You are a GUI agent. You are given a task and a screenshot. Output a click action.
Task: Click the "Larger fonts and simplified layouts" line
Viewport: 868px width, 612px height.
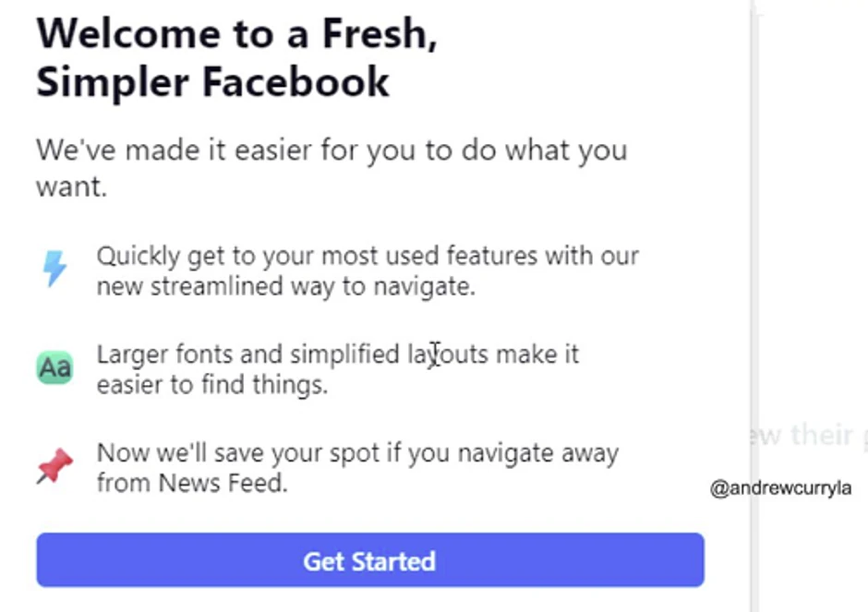[338, 354]
